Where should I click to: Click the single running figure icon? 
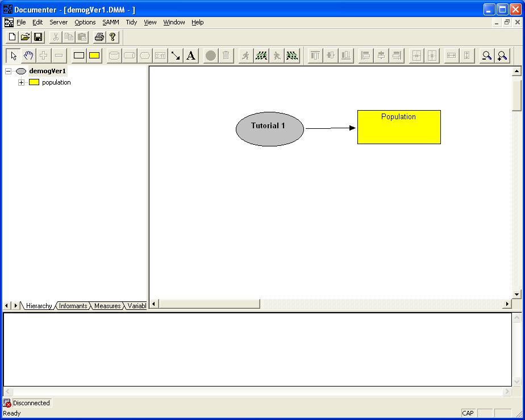tap(246, 56)
